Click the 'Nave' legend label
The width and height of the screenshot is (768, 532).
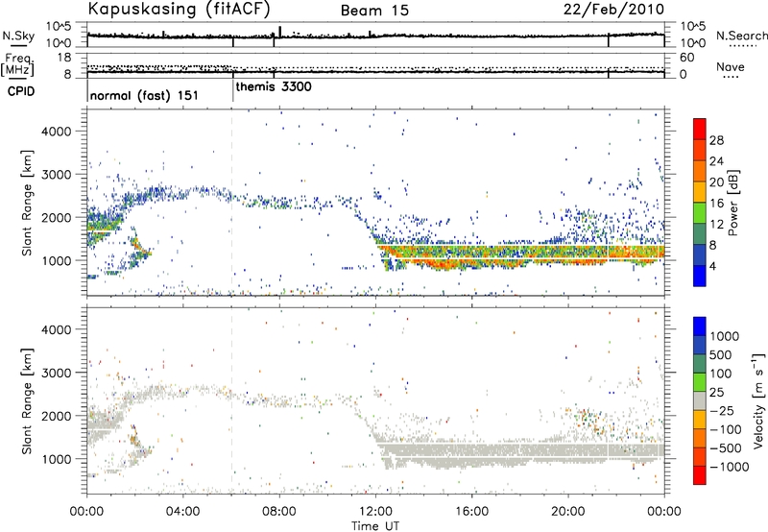point(731,66)
